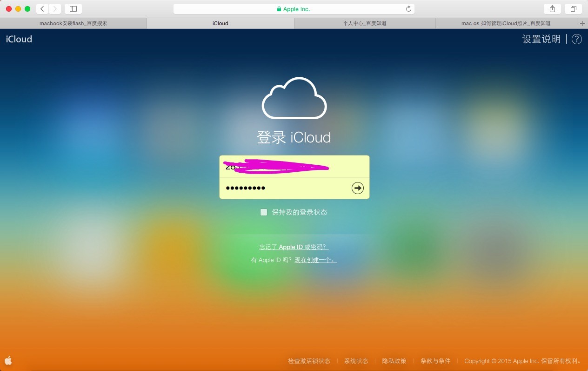This screenshot has height=371, width=588.
Task: Open the 系统状态 footer link
Action: (356, 361)
